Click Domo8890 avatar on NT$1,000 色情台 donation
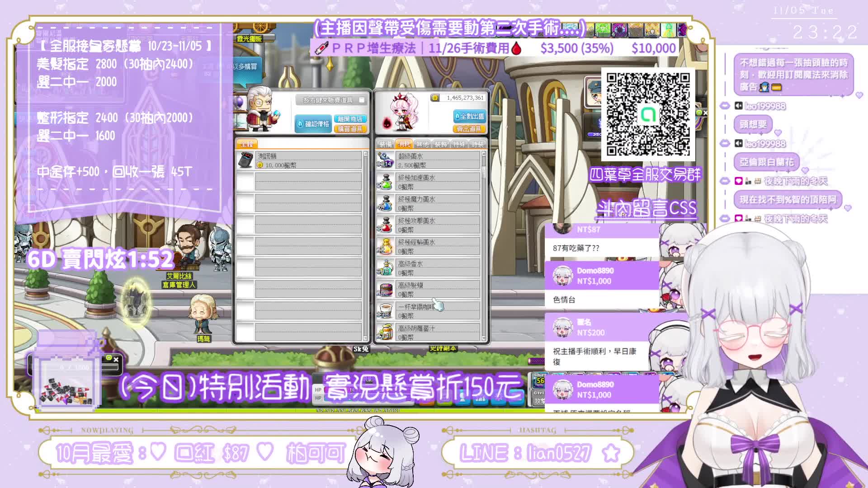Image resolution: width=868 pixels, height=488 pixels. 562,276
